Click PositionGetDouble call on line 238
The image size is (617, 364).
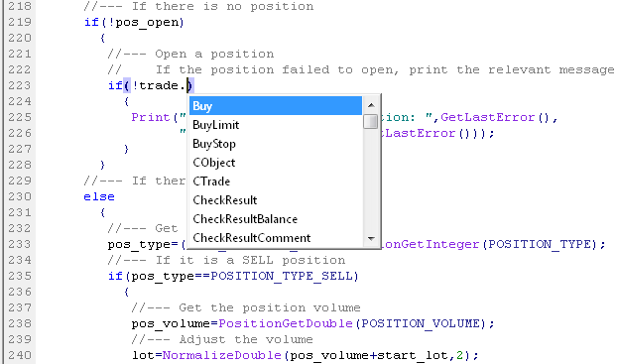[286, 323]
